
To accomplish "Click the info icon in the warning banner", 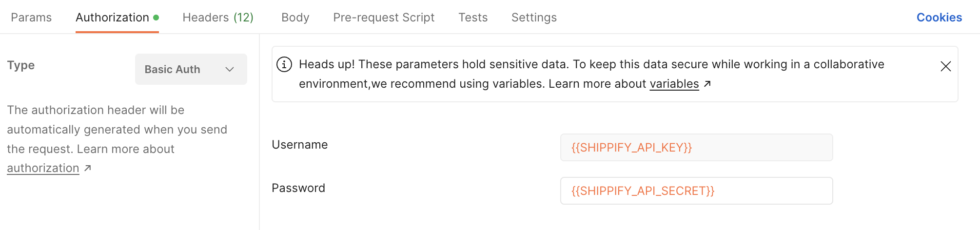I will 284,64.
